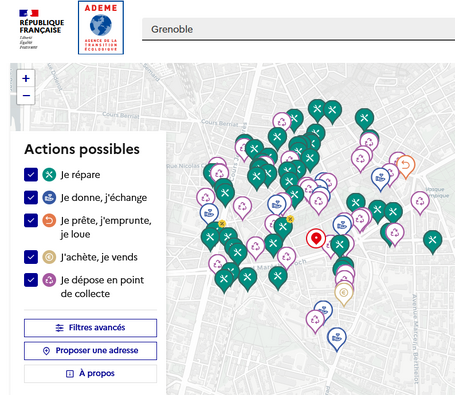Select the purple collection pin near Vasque olympique
Viewport: 455px width, 395px height.
click(x=420, y=202)
